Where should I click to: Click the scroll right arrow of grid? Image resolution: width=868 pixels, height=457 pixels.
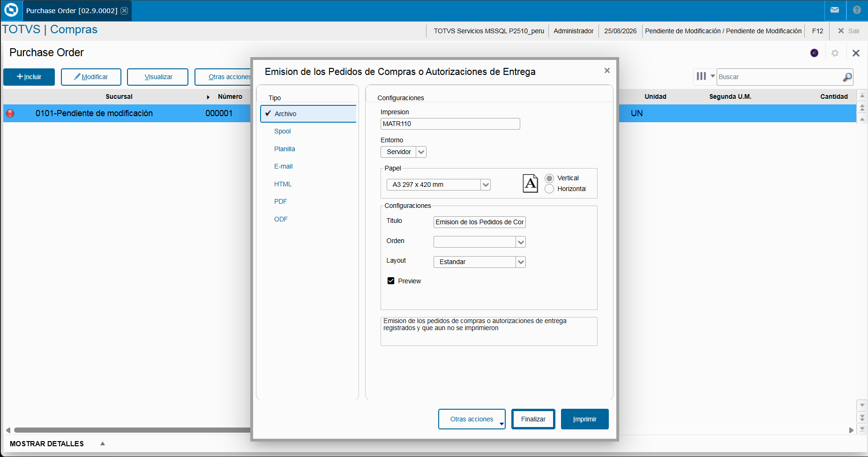pyautogui.click(x=851, y=430)
